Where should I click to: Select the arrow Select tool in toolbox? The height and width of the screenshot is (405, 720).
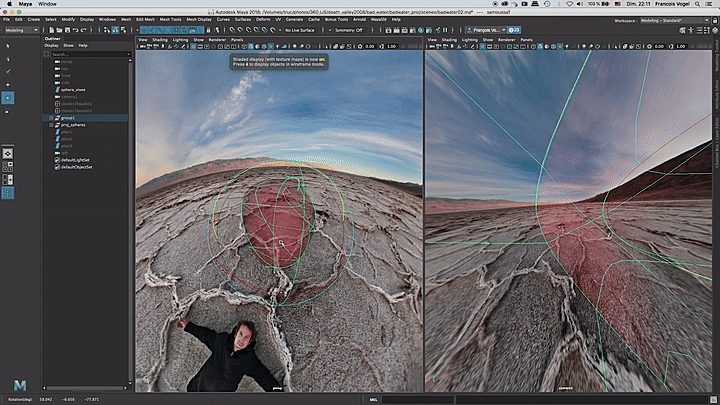coord(9,44)
